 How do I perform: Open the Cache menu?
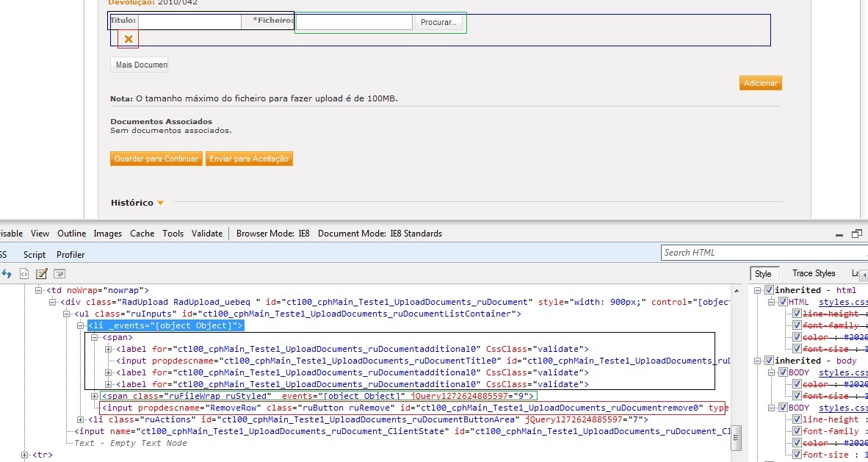142,234
